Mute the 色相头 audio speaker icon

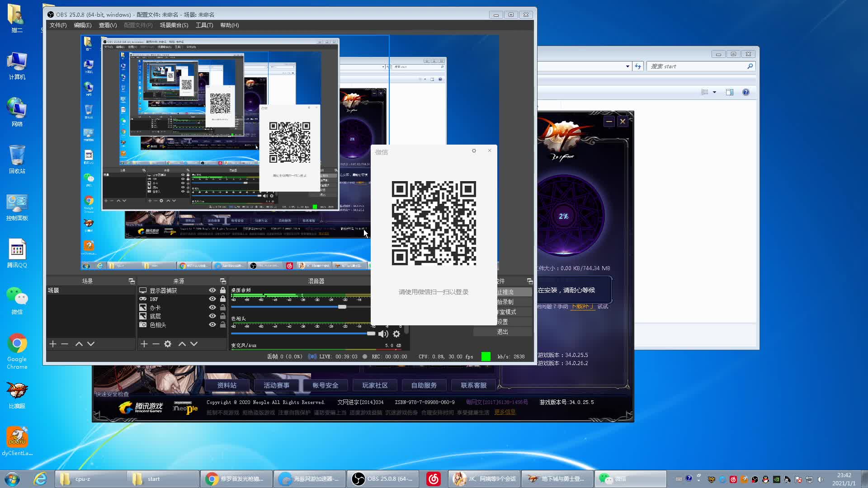pos(383,334)
